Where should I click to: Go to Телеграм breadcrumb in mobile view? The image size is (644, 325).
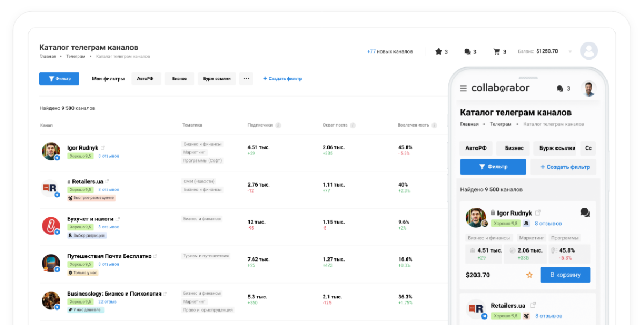point(501,124)
